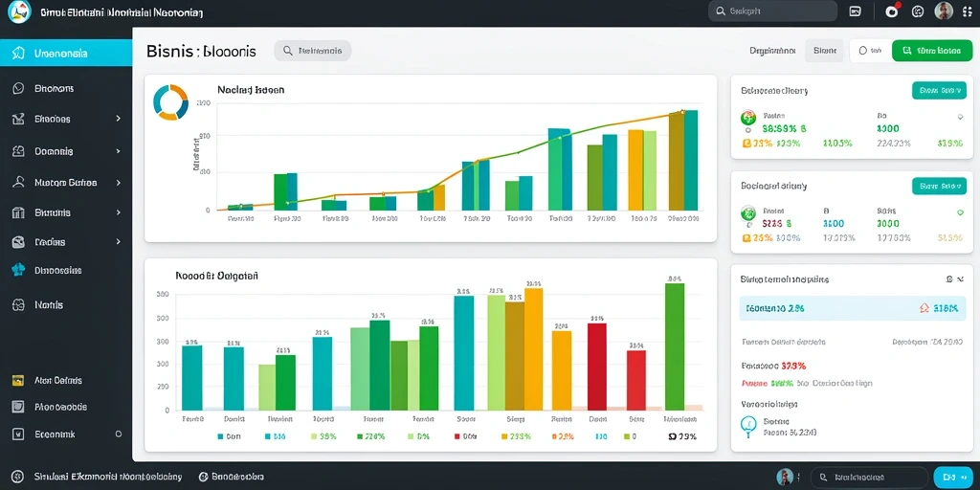Click the donut chart icon

click(x=170, y=101)
